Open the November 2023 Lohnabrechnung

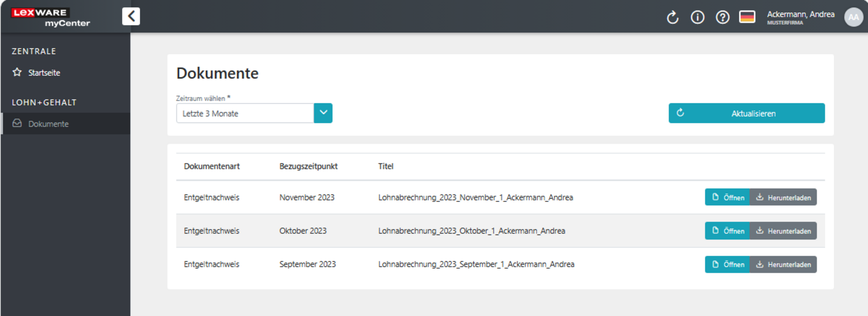[727, 197]
